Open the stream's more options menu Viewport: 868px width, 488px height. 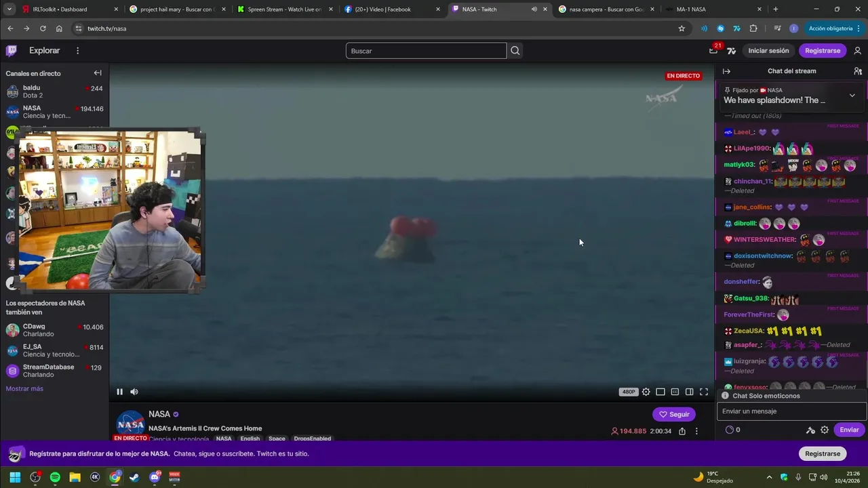point(696,431)
